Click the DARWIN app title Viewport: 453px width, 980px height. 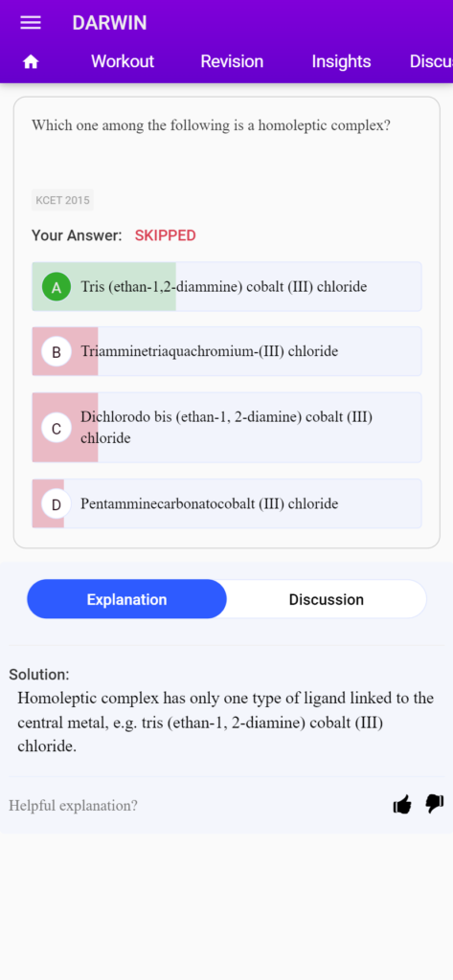[x=109, y=23]
